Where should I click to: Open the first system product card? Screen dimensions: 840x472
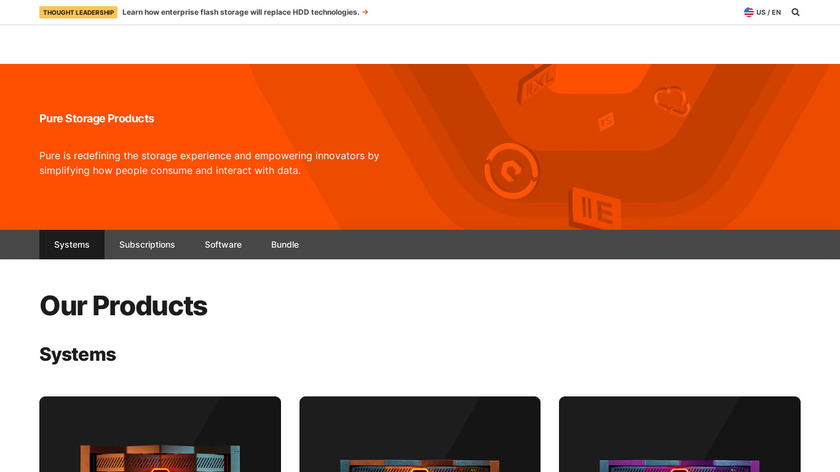[160, 434]
